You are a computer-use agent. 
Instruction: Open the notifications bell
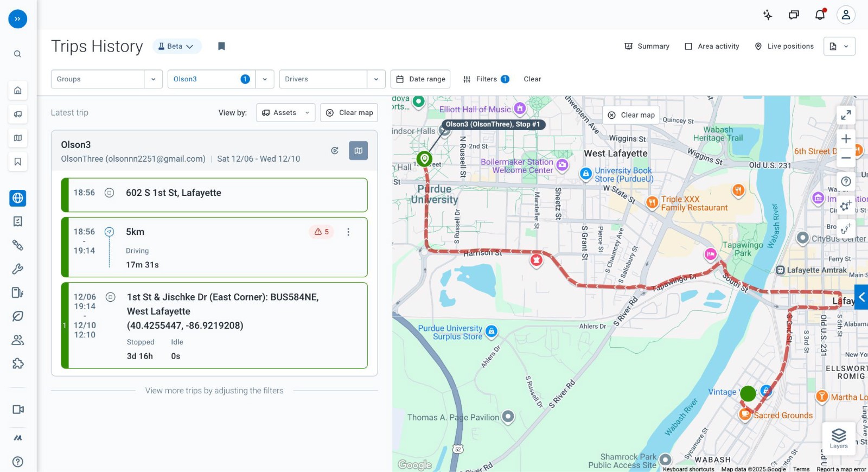[820, 15]
